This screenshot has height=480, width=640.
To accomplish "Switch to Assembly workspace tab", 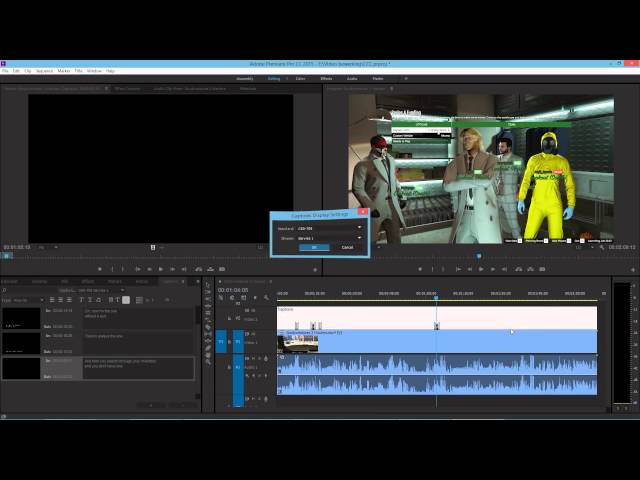I will 245,78.
